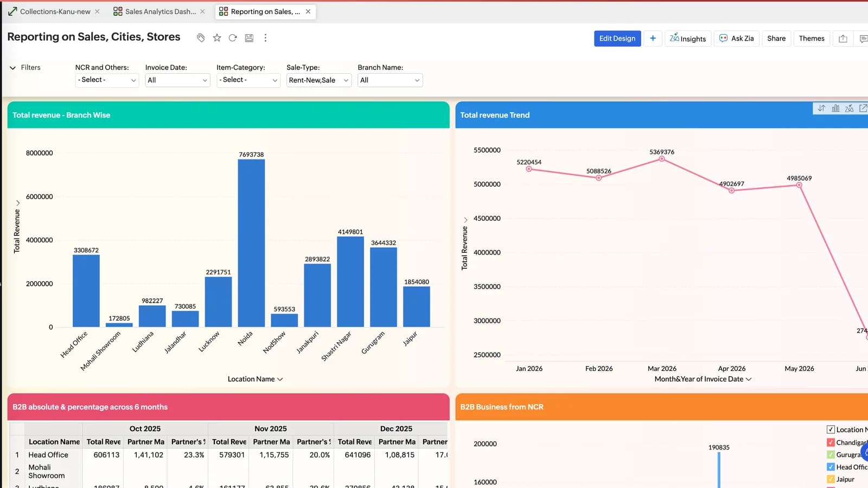
Task: Click the May 2026 data point on trend line
Action: pyautogui.click(x=799, y=185)
